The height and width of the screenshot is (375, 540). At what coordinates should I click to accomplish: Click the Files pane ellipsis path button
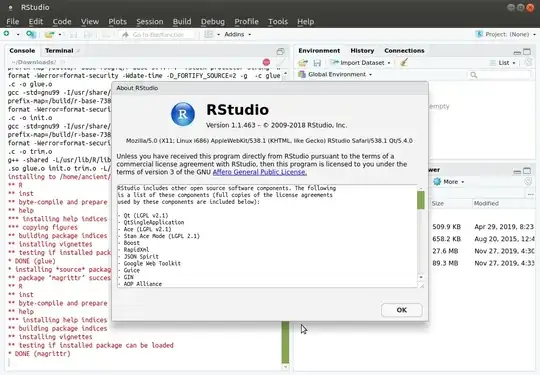click(530, 195)
